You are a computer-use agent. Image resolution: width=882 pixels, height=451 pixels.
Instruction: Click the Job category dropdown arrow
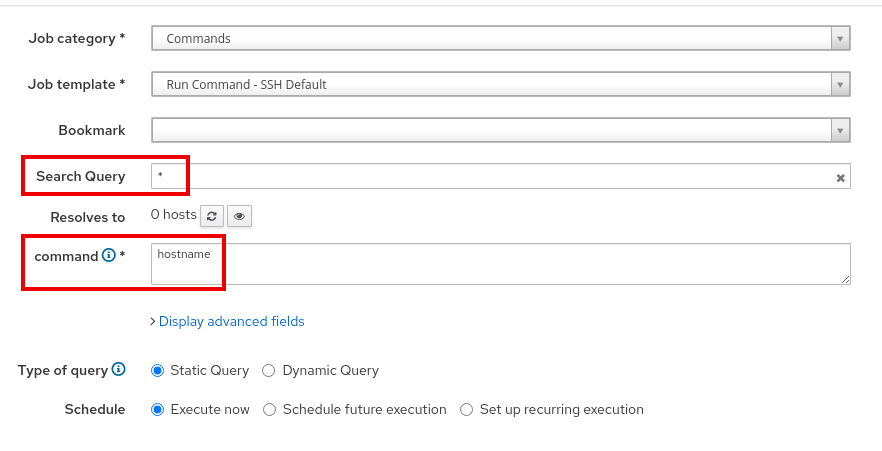click(x=840, y=39)
